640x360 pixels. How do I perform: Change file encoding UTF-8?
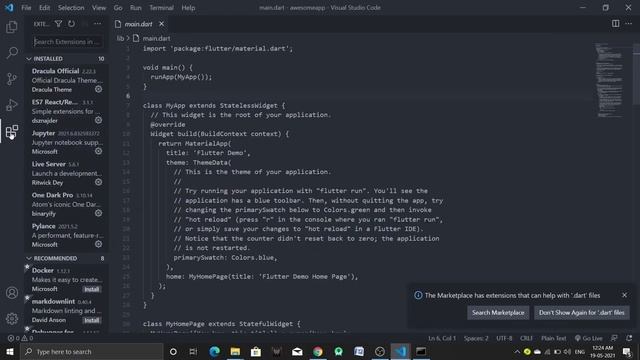pos(504,338)
